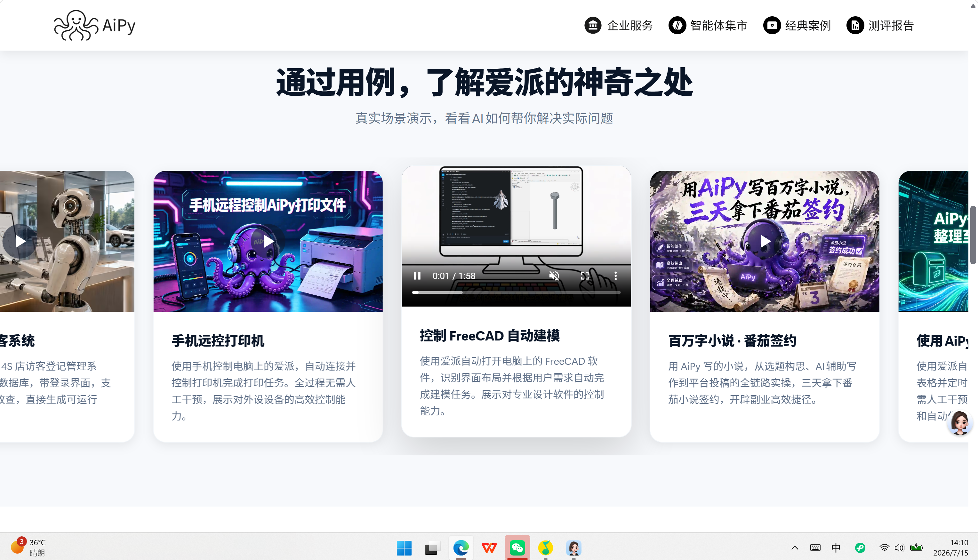Click the 0:01 / 1:58 video time display
The width and height of the screenshot is (978, 560).
[x=453, y=276]
